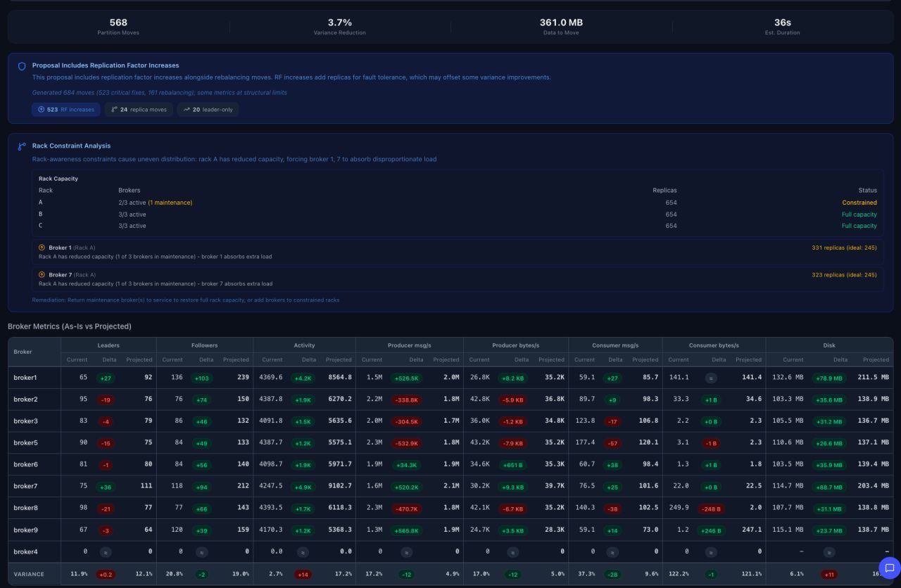
Task: Click the 36s Est. Duration stat
Action: click(x=783, y=27)
